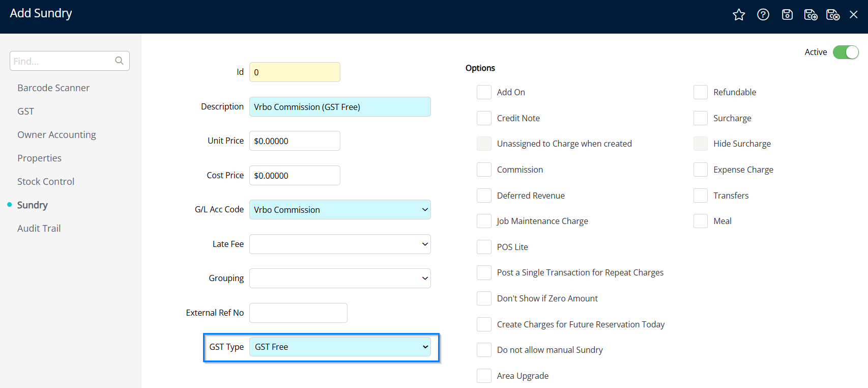Select Stock Control in the sidebar
The height and width of the screenshot is (388, 868).
46,182
